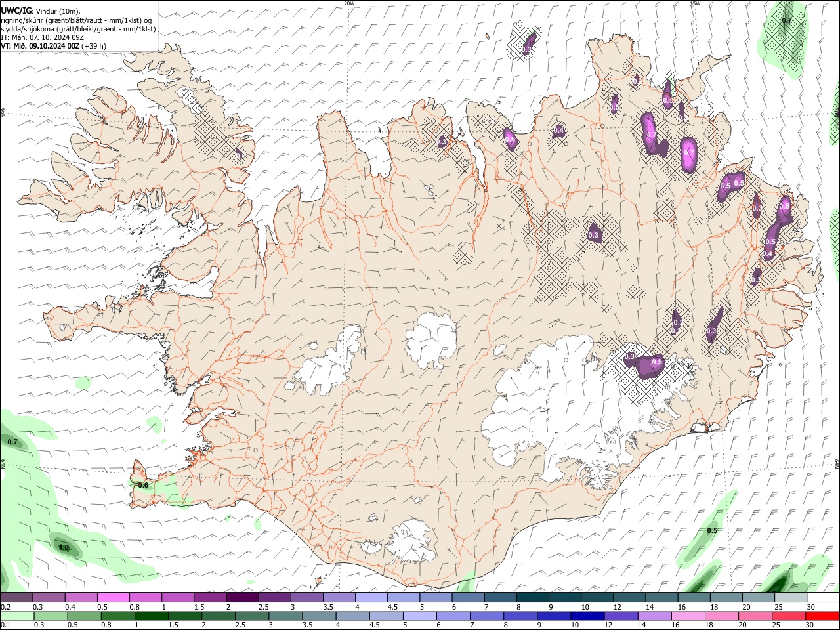The width and height of the screenshot is (840, 630).
Task: Select the pale green 0.1 swatch in the lower rain legend
Action: [17, 616]
